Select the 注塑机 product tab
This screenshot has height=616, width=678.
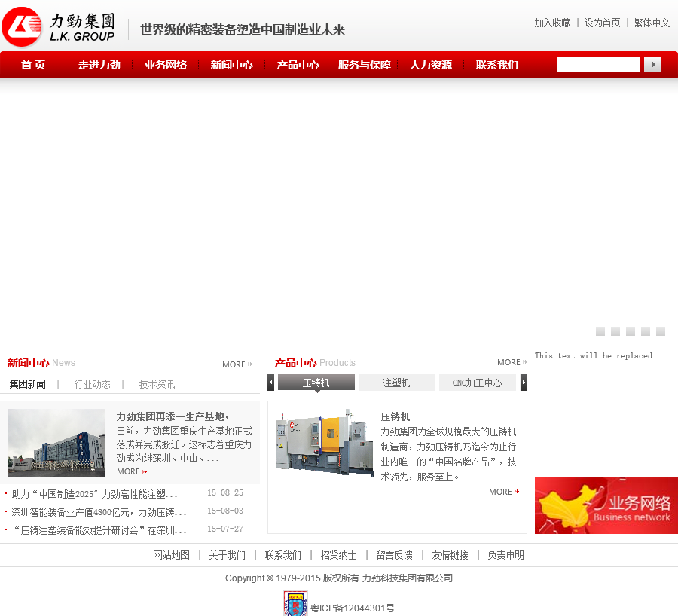pos(396,383)
